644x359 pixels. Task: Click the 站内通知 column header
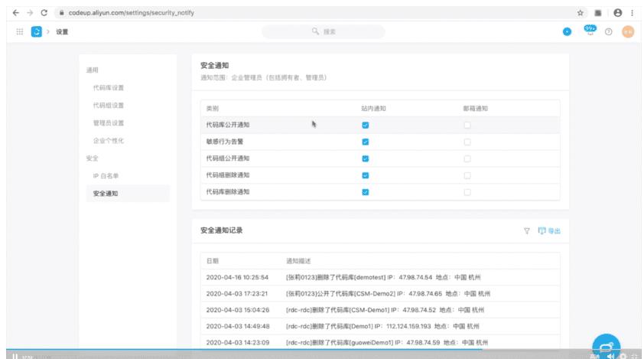pos(373,109)
